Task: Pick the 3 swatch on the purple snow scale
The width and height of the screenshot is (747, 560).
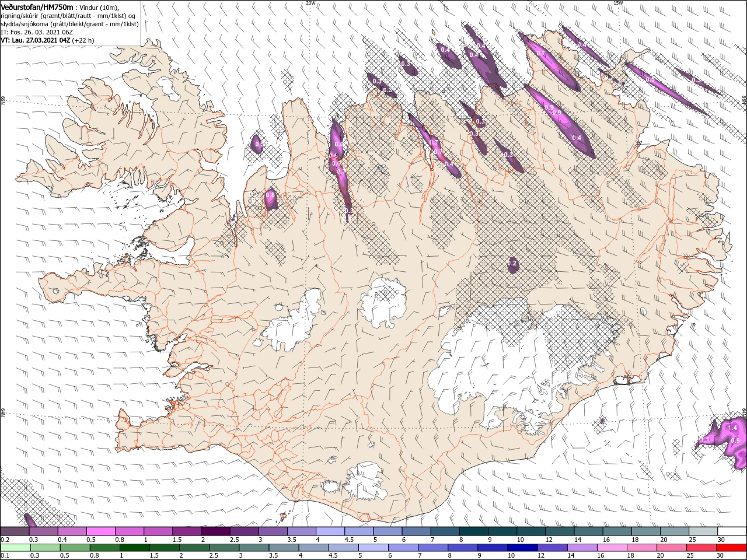Action: point(273,531)
